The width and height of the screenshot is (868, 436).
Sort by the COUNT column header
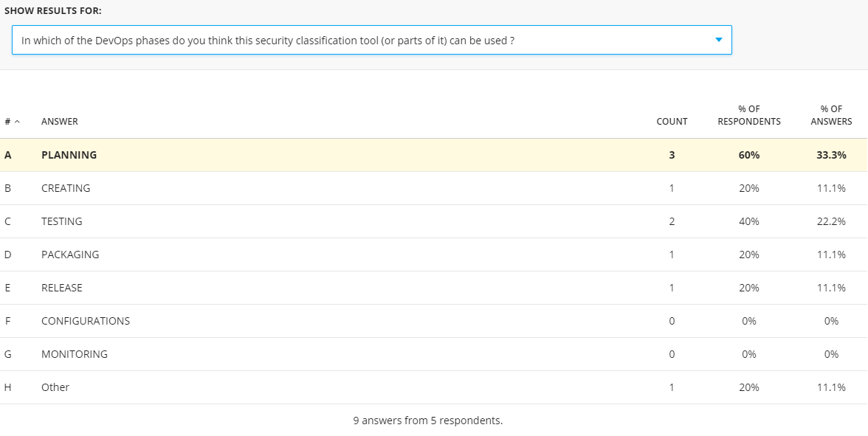(x=672, y=122)
